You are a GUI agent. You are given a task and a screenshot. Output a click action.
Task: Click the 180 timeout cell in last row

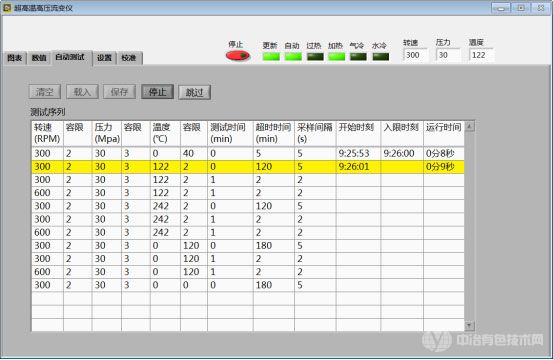click(x=274, y=285)
